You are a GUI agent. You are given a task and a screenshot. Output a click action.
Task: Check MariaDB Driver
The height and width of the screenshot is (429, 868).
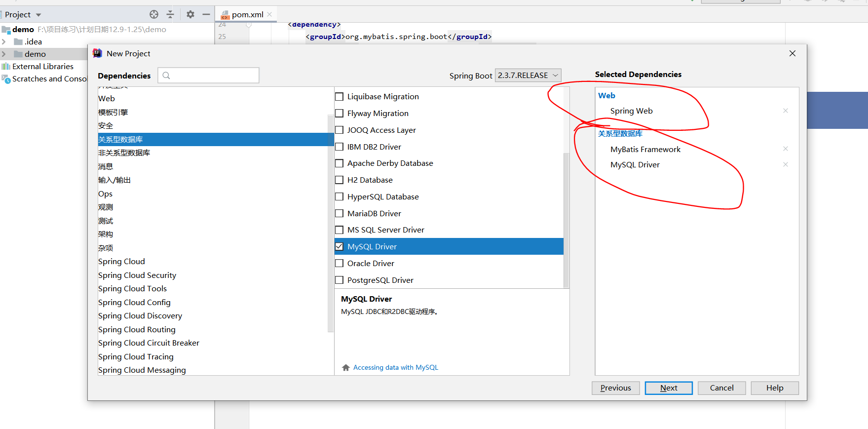[x=340, y=213]
